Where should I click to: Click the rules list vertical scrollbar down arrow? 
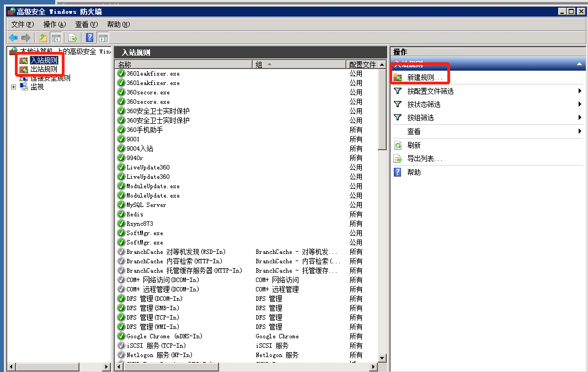click(x=383, y=359)
